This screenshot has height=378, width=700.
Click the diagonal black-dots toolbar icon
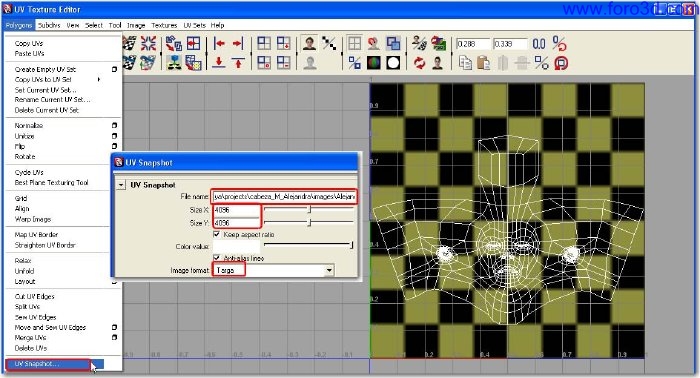[x=329, y=44]
